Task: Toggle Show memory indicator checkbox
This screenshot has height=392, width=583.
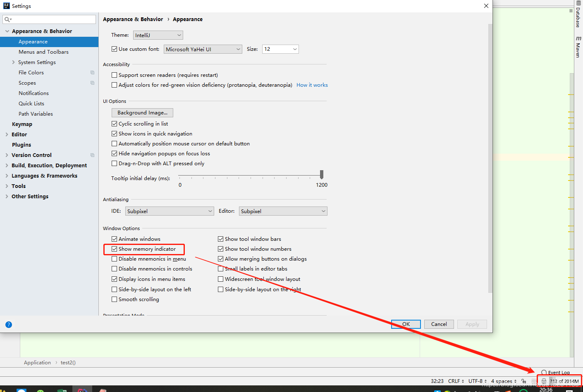Action: coord(115,249)
